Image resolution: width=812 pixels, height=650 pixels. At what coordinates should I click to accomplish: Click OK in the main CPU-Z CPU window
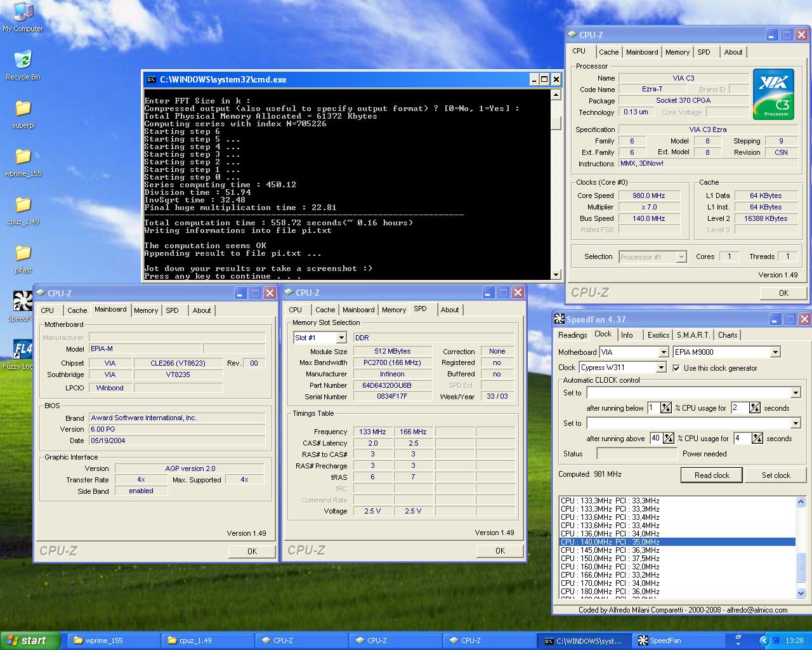coord(783,293)
